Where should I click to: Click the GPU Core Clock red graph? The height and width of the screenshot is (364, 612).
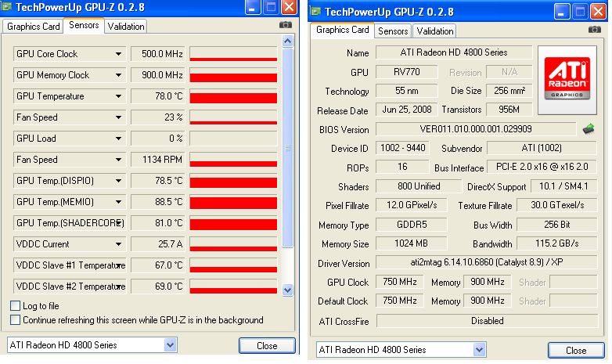point(233,54)
